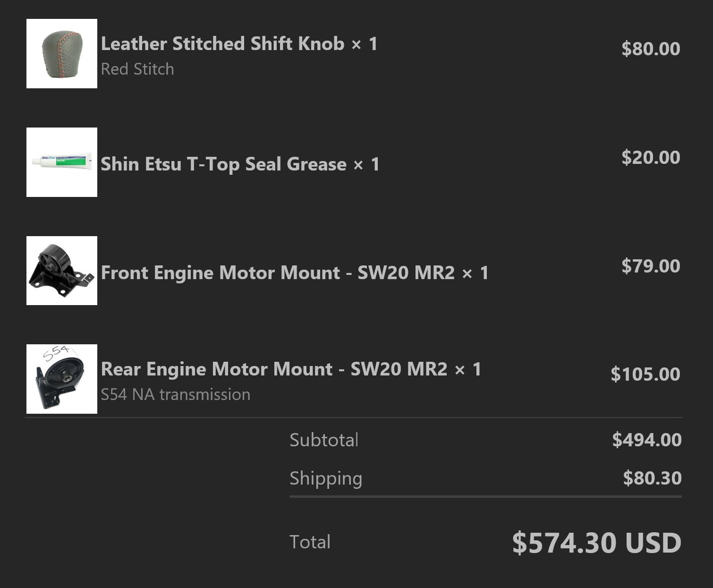Click the $79.00 front mount price
This screenshot has height=588, width=713.
[x=651, y=266]
